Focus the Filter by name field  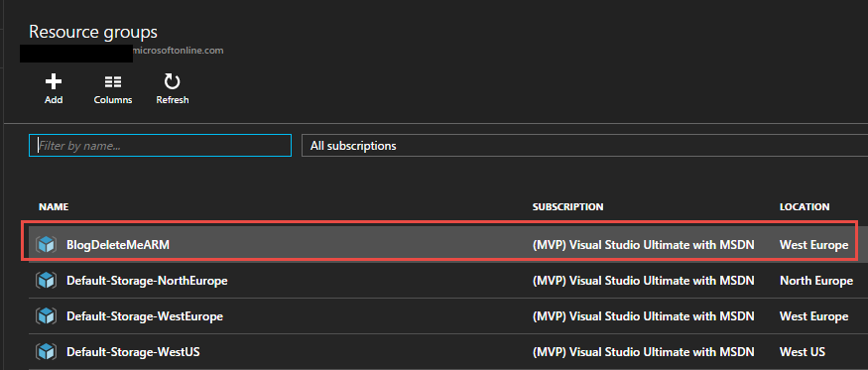pos(160,146)
